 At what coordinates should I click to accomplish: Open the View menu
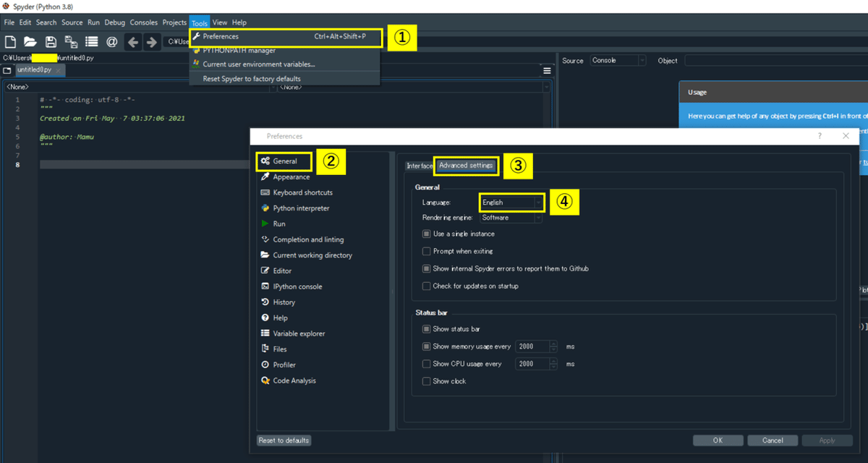(x=220, y=22)
